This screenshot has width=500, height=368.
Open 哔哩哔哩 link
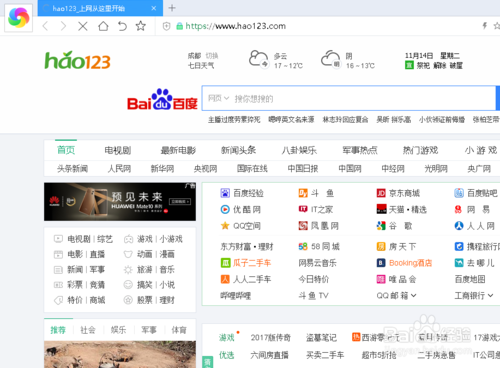pos(235,296)
